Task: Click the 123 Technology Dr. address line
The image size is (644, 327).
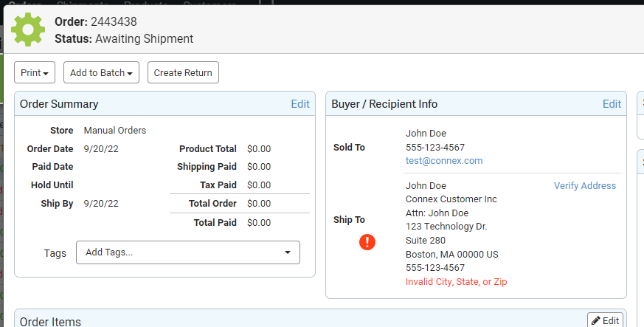Action: click(446, 227)
